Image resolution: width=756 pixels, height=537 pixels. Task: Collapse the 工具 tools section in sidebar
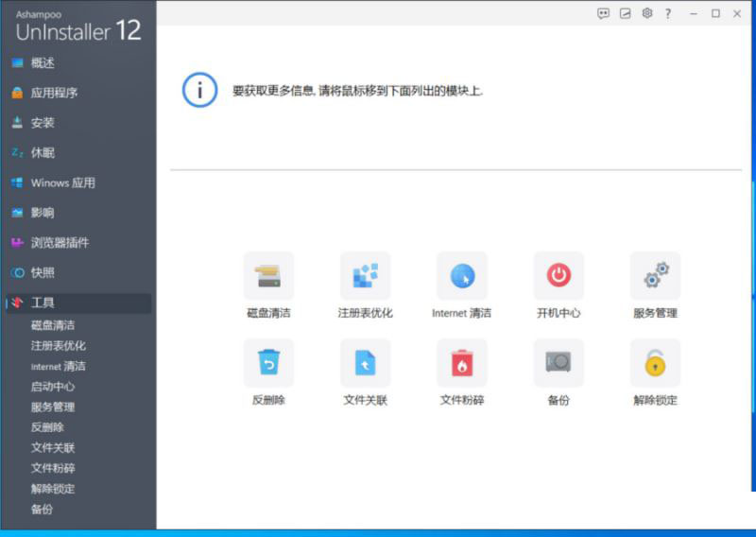78,303
